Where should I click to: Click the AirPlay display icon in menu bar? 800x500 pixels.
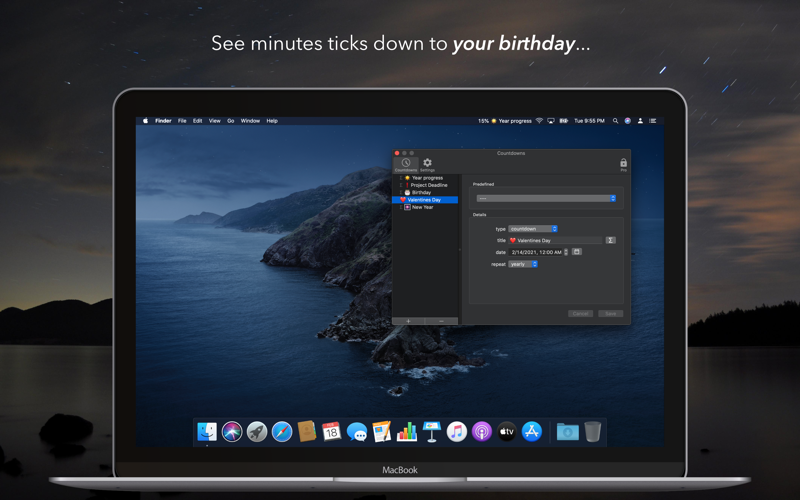[x=551, y=121]
